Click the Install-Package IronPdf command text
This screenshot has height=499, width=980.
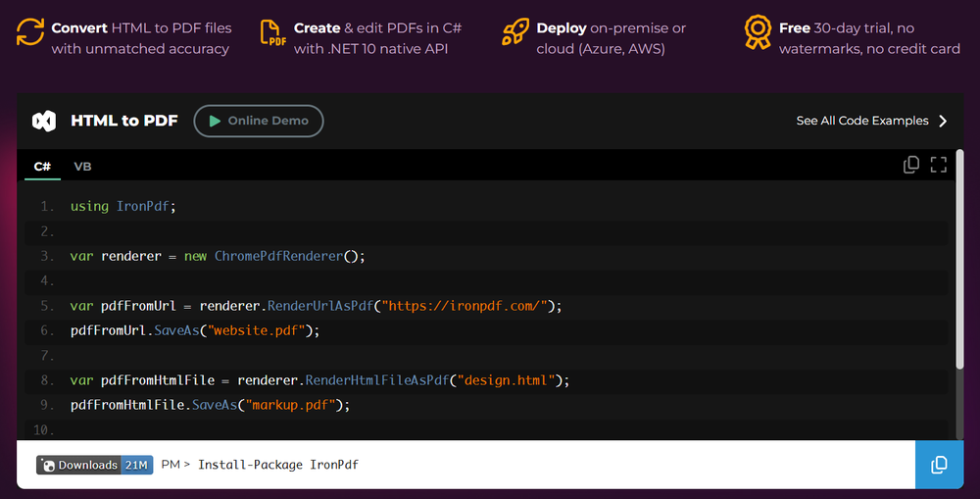point(278,465)
